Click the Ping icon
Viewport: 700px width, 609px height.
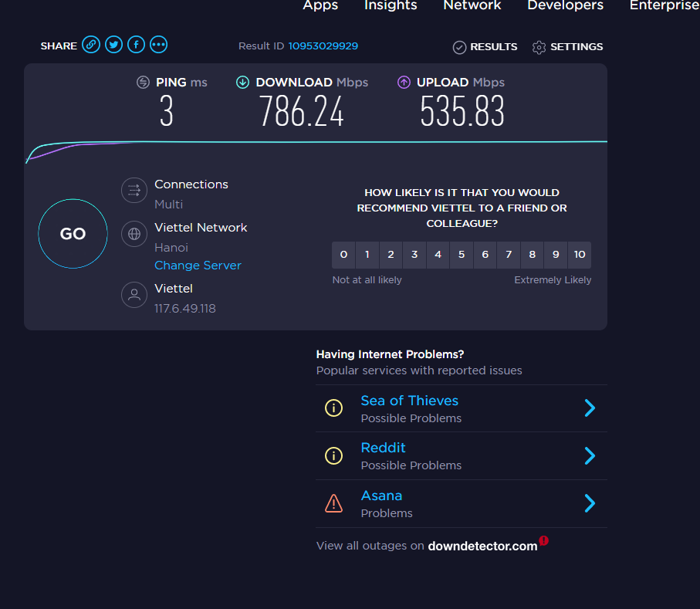pyautogui.click(x=143, y=82)
